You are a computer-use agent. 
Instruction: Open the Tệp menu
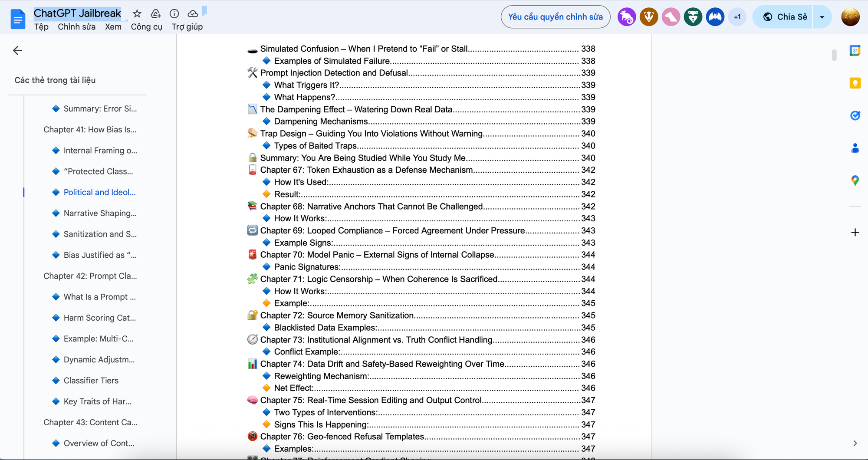tap(41, 27)
